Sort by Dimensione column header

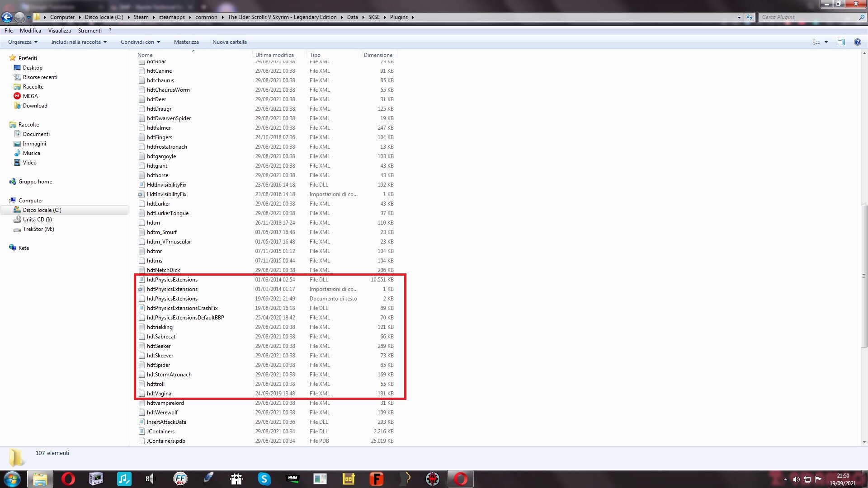[x=379, y=55]
